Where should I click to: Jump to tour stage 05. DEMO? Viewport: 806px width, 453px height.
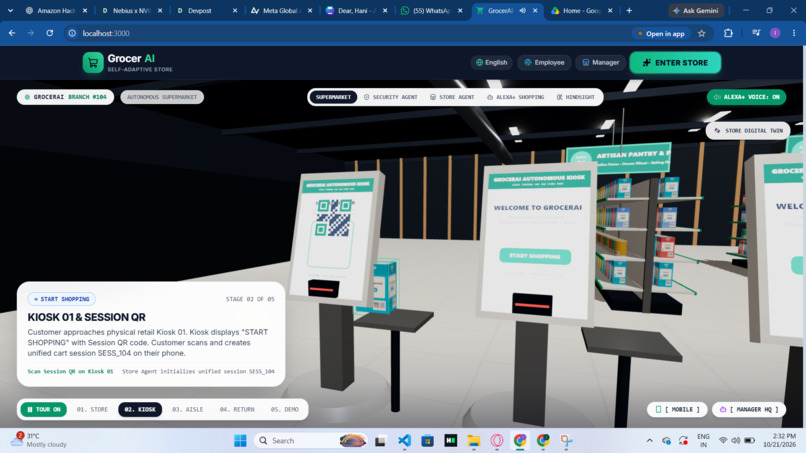point(285,409)
